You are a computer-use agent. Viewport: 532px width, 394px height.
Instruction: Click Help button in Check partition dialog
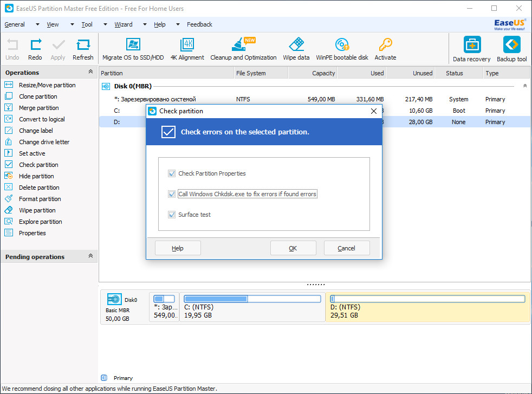178,248
